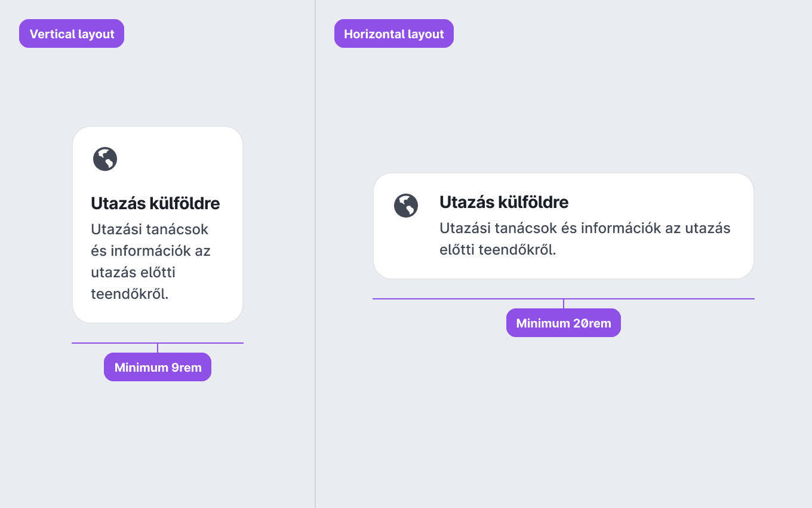Click utazás előtti line in vertical card
Viewport: 812px width, 508px height.
pos(133,272)
